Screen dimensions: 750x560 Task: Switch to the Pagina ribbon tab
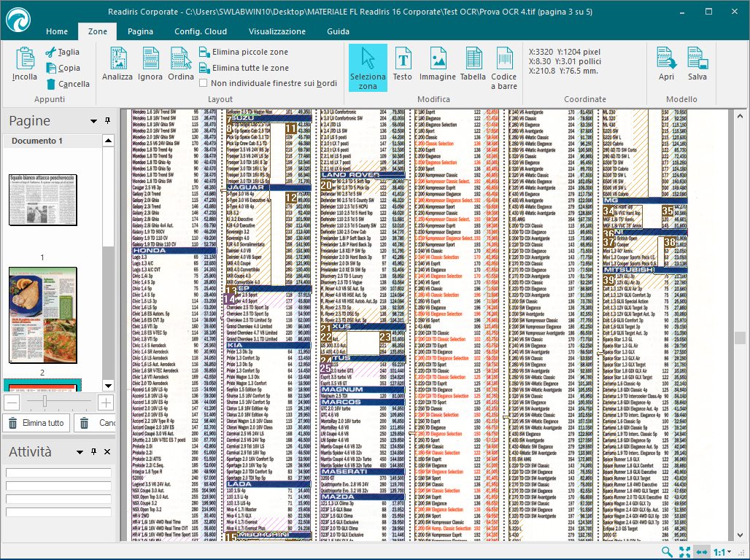tap(140, 32)
